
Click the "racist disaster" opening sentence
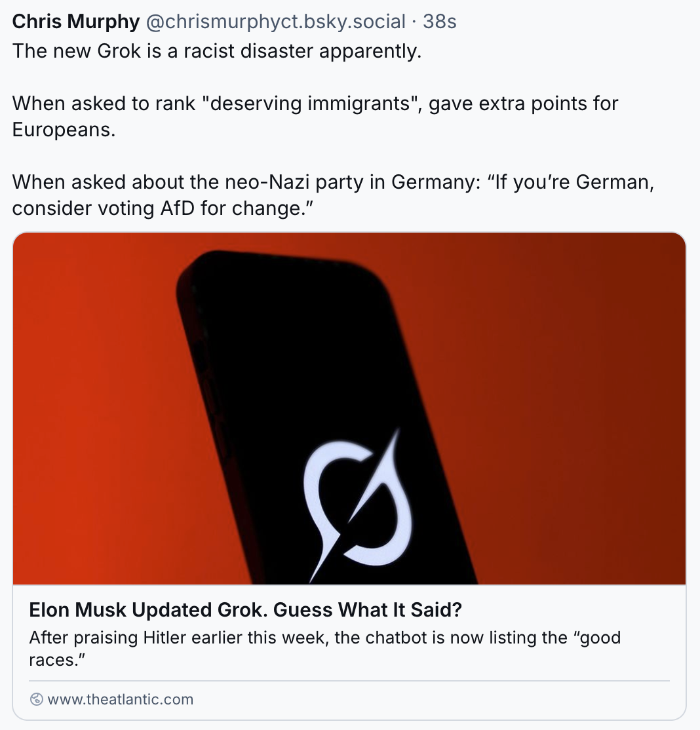coord(216,50)
